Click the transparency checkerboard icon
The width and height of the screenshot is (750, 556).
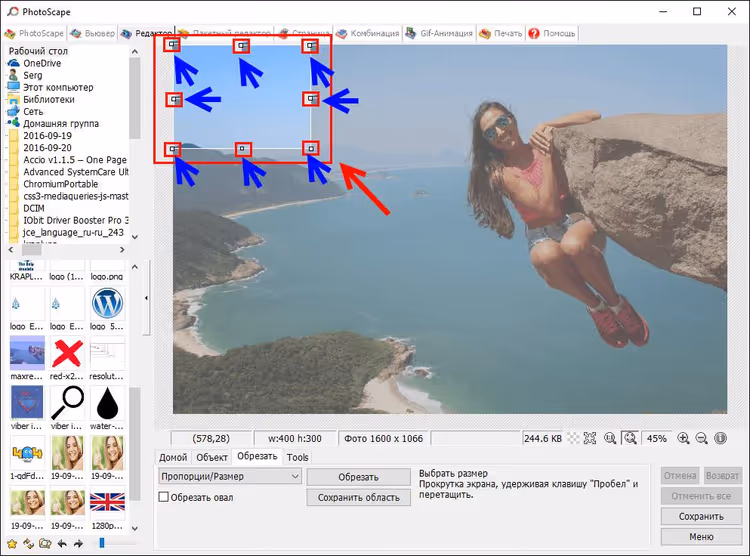(x=573, y=438)
